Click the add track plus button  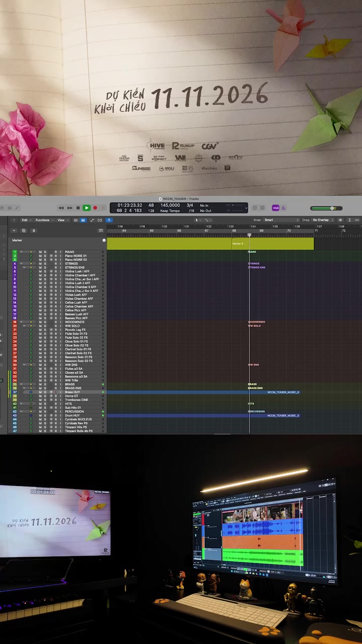click(14, 230)
